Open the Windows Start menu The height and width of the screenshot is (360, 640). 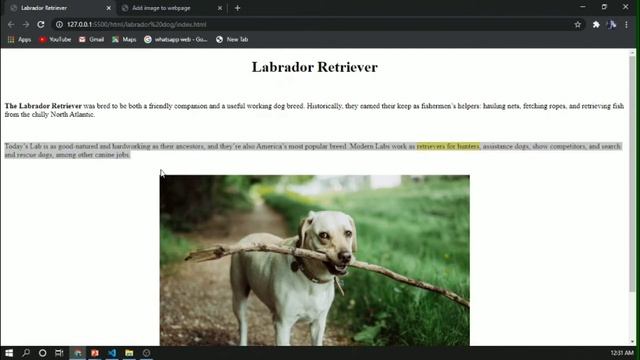click(9, 353)
